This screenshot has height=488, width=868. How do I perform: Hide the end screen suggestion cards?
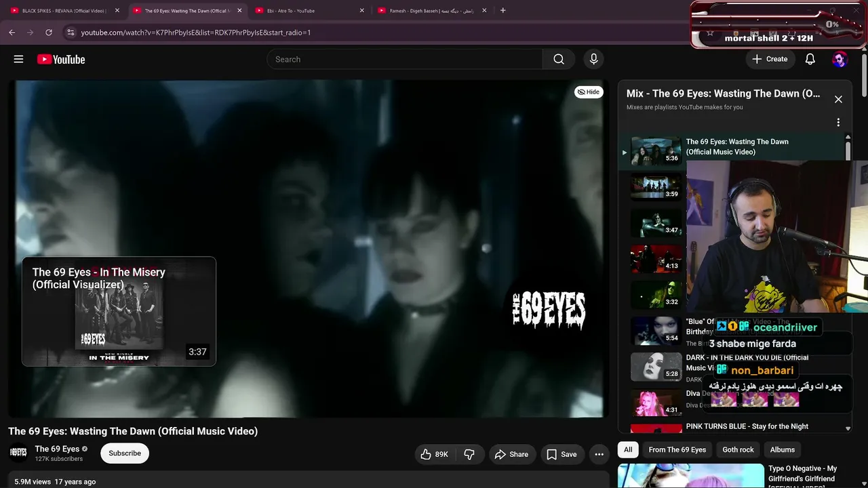pyautogui.click(x=589, y=92)
